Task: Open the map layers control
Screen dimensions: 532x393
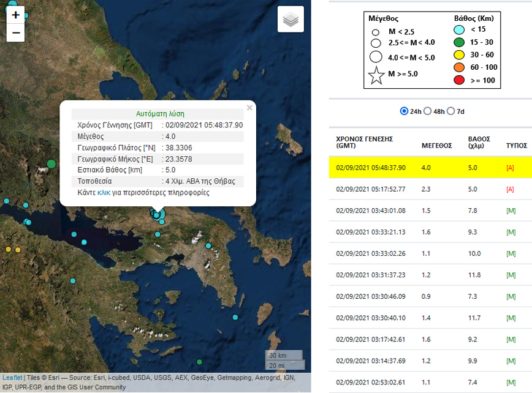Action: (291, 20)
